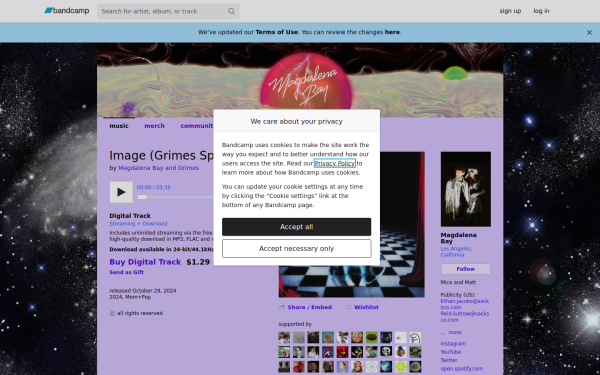
Task: Open the Instagram link
Action: click(x=453, y=344)
